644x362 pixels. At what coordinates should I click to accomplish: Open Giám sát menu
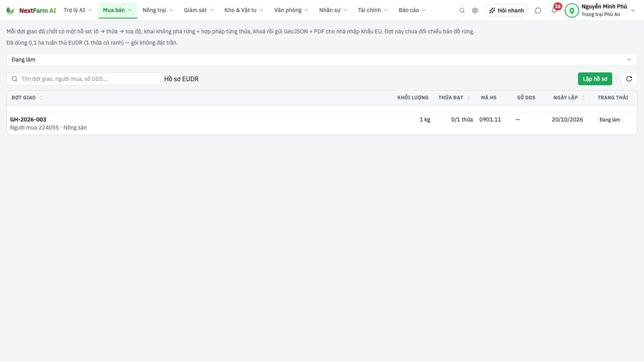click(199, 10)
